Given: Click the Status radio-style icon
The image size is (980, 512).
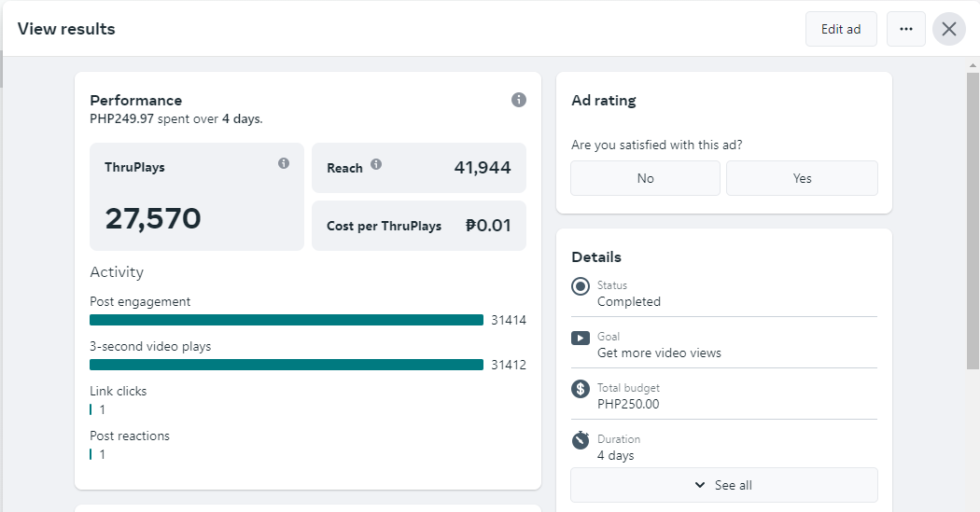Looking at the screenshot, I should (x=581, y=286).
